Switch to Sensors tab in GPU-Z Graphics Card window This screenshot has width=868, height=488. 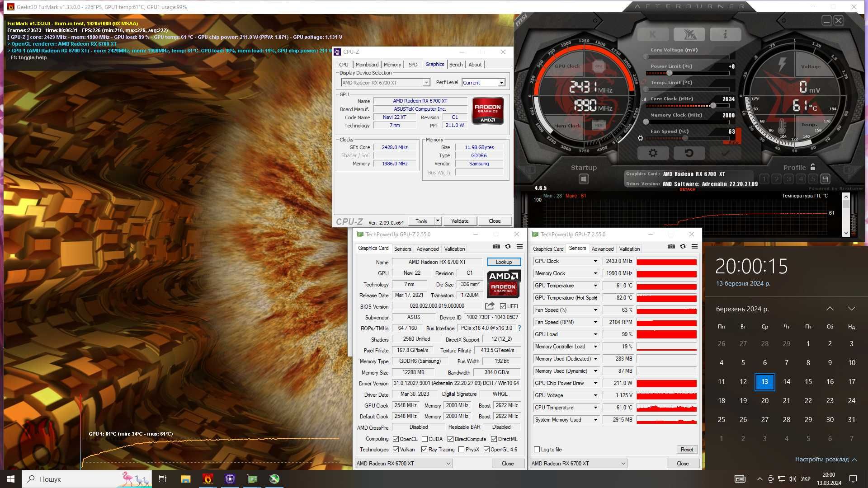tap(402, 249)
